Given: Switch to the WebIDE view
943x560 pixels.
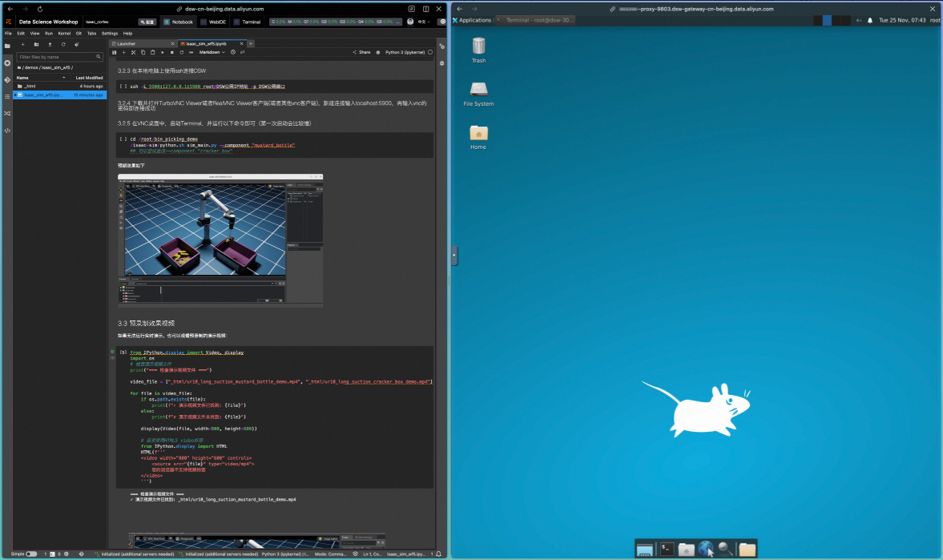Looking at the screenshot, I should click(x=212, y=22).
